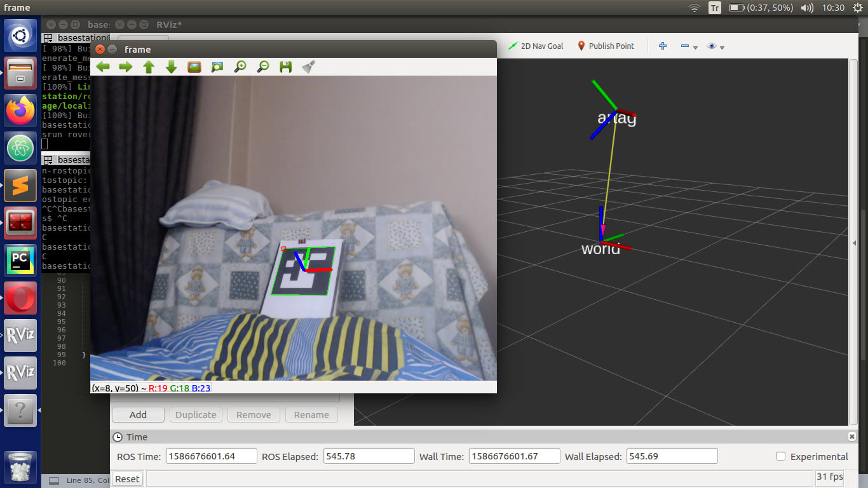868x488 pixels.
Task: Click the Add display button
Action: coord(138,415)
